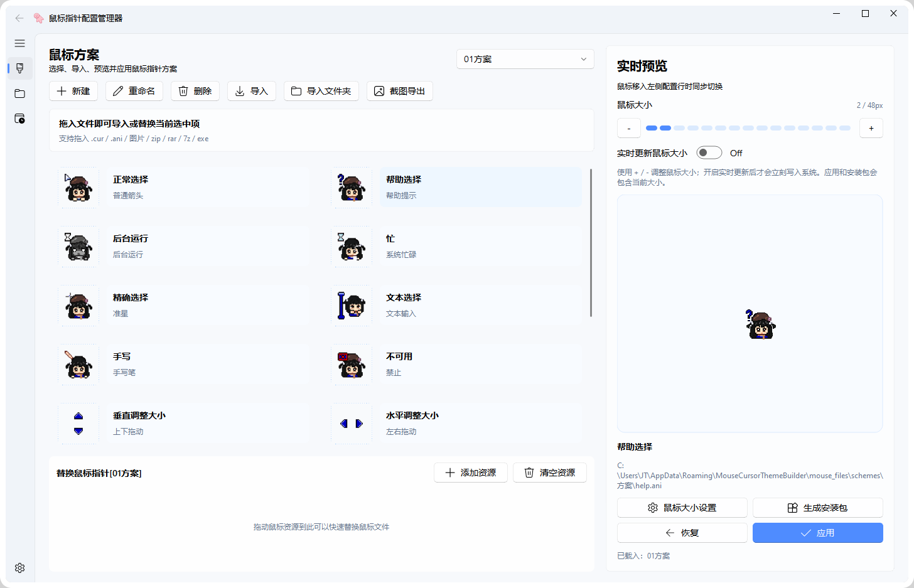914x588 pixels.
Task: Decrease cursor size with minus button
Action: [628, 128]
